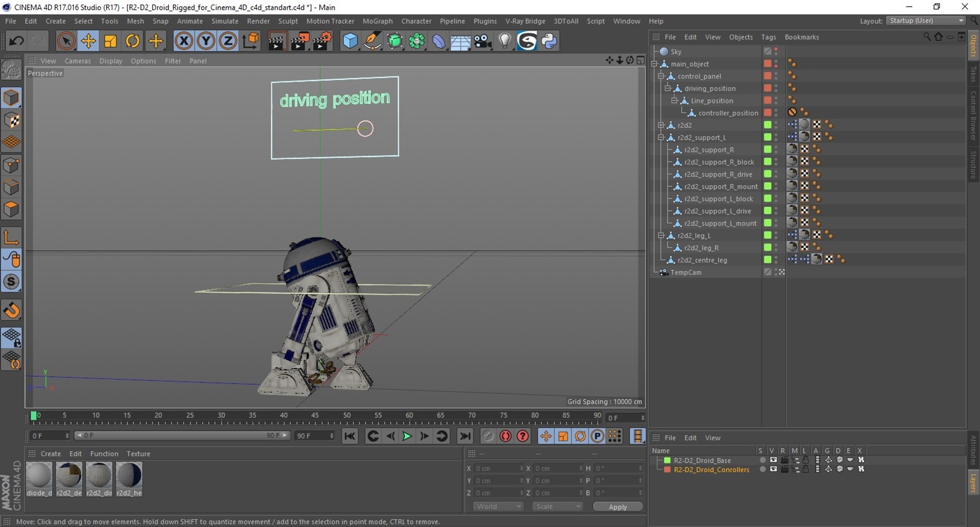Screen dimensions: 980x527
Task: Open viewport Cameras menu
Action: tap(78, 61)
